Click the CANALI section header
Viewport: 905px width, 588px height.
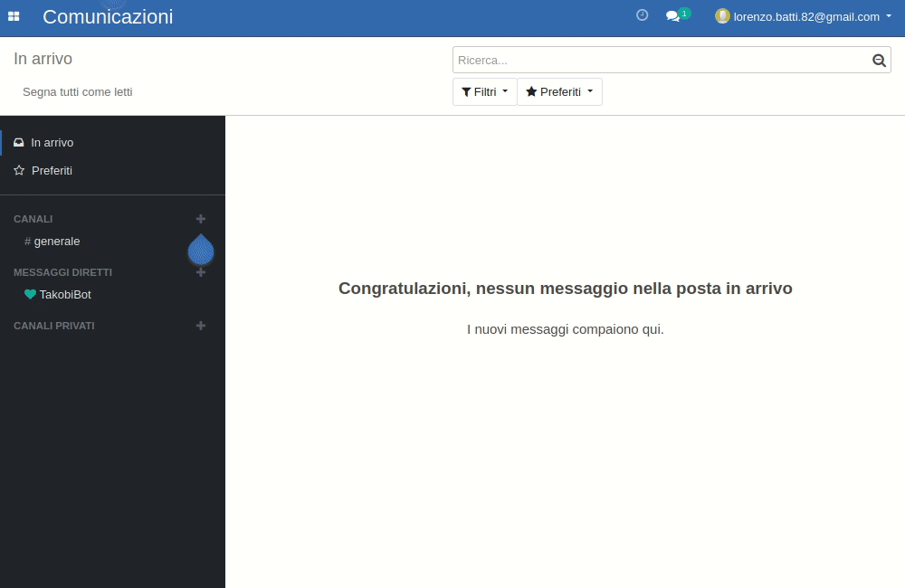(x=33, y=219)
